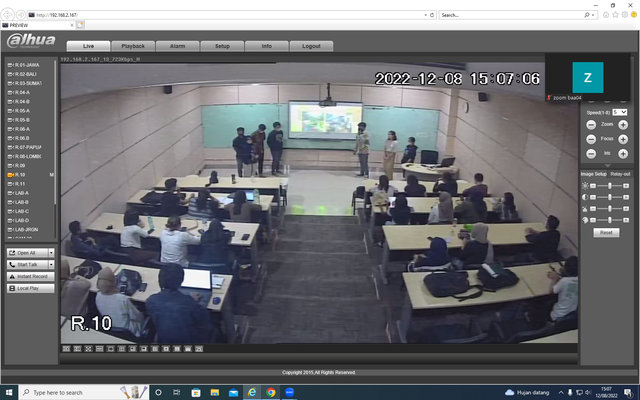Collapse the PTZ panel with the down triangle

point(607,165)
